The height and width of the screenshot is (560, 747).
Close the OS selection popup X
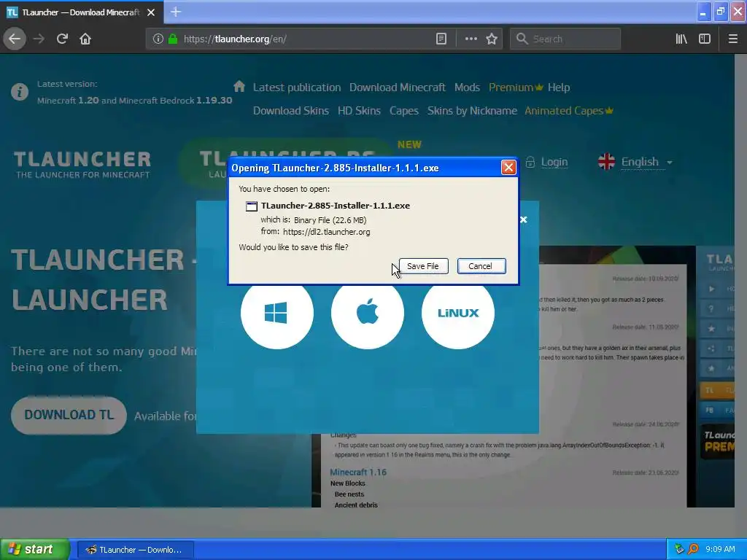pos(524,219)
